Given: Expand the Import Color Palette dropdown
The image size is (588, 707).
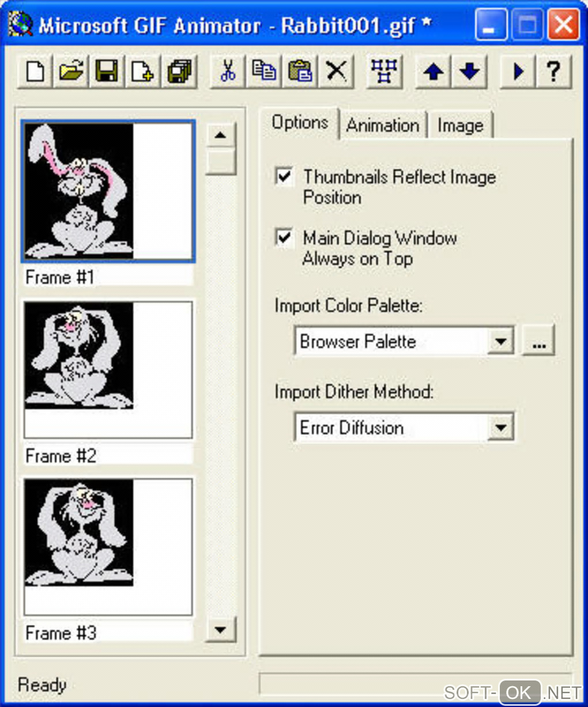Looking at the screenshot, I should 500,341.
